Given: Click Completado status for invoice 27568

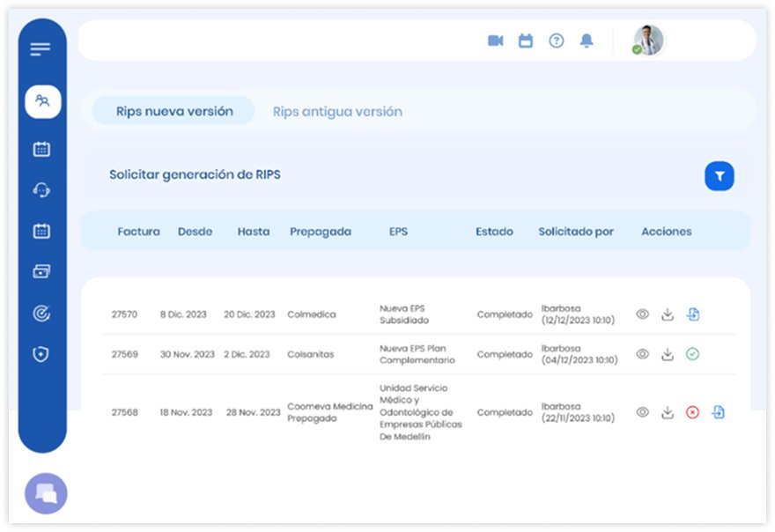Looking at the screenshot, I should pyautogui.click(x=505, y=412).
